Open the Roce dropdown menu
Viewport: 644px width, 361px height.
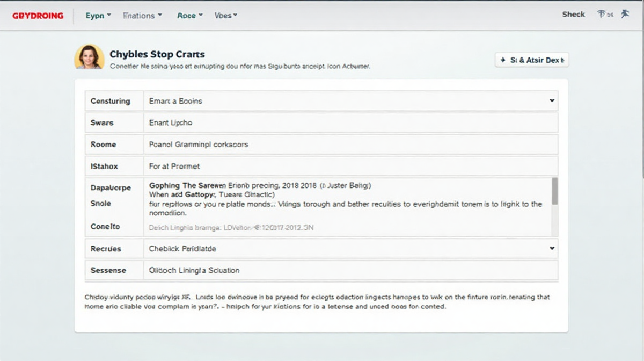[190, 16]
